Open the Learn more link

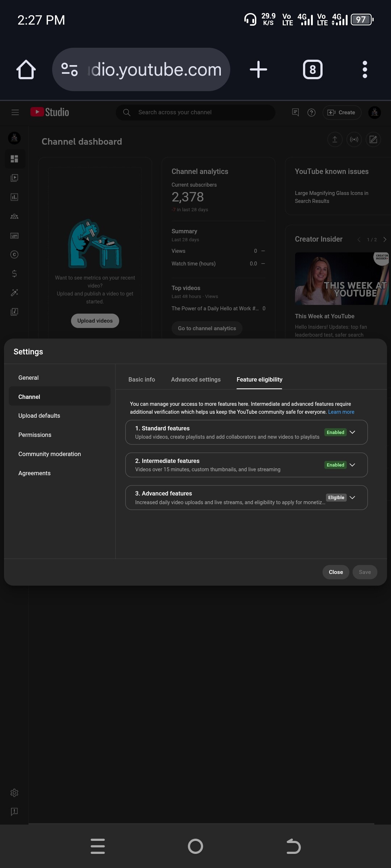click(x=341, y=412)
